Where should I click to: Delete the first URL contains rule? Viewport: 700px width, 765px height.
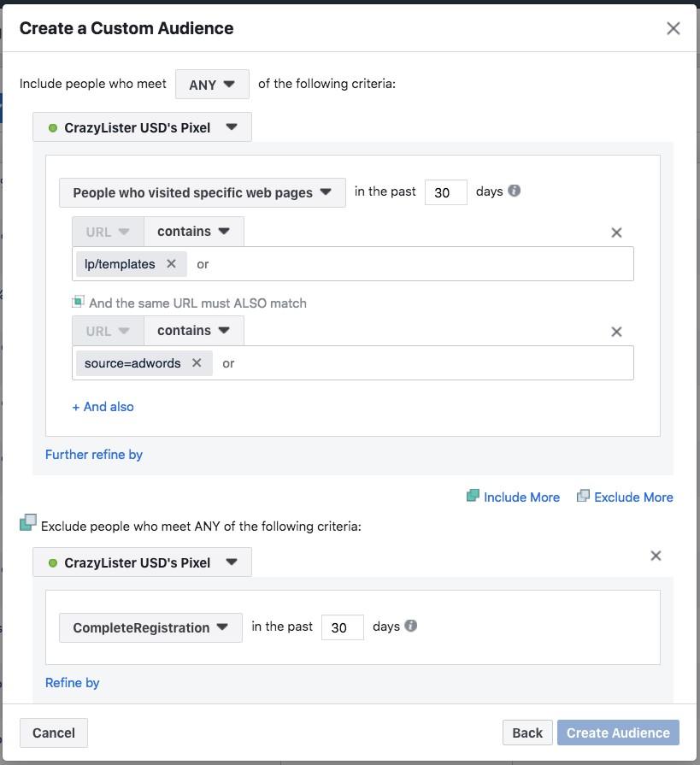[616, 232]
